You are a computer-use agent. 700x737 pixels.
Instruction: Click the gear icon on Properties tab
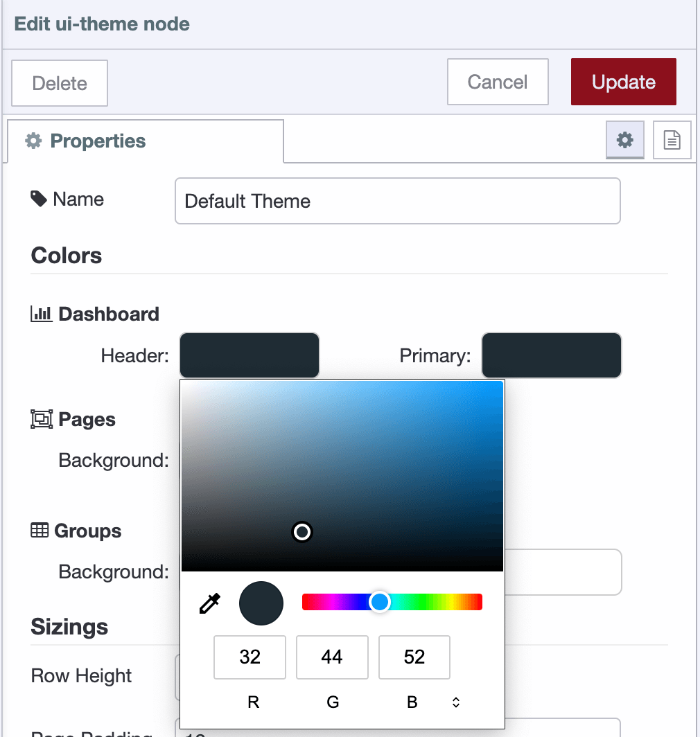tap(33, 141)
